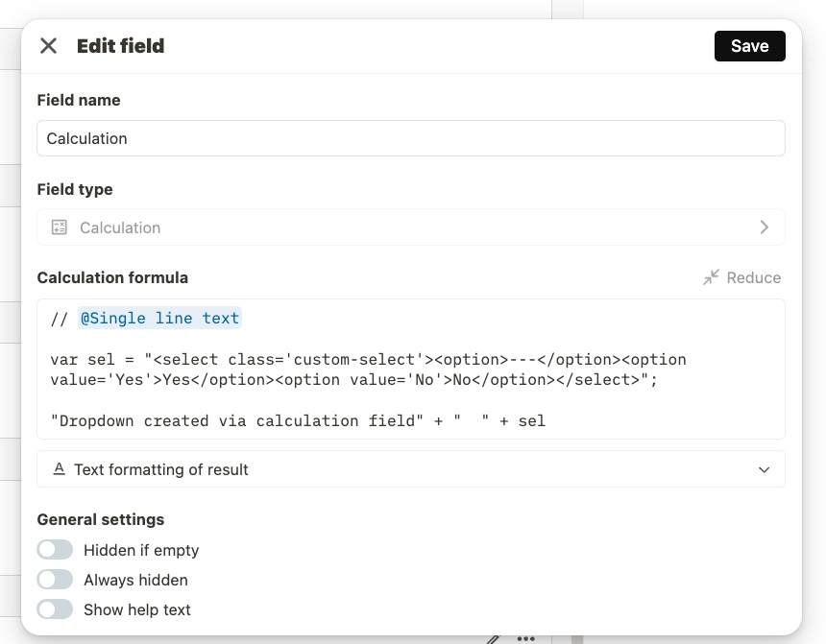Save the field changes

(x=749, y=46)
